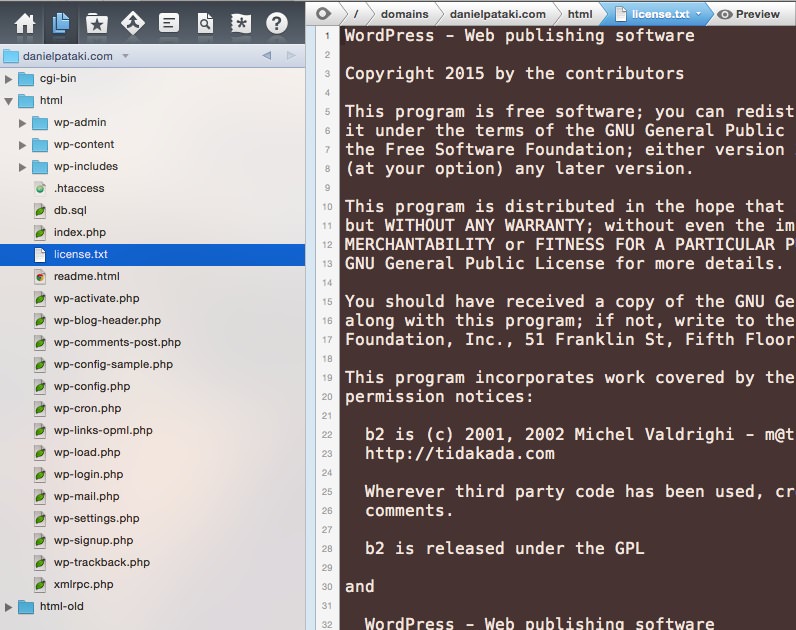Select the root slash breadcrumb
This screenshot has height=630, width=796.
pyautogui.click(x=356, y=14)
